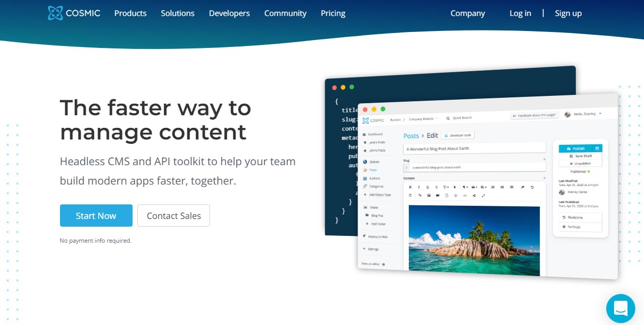Click the fullscreen expand icon
Viewport: 644px width, 325px height.
(483, 196)
